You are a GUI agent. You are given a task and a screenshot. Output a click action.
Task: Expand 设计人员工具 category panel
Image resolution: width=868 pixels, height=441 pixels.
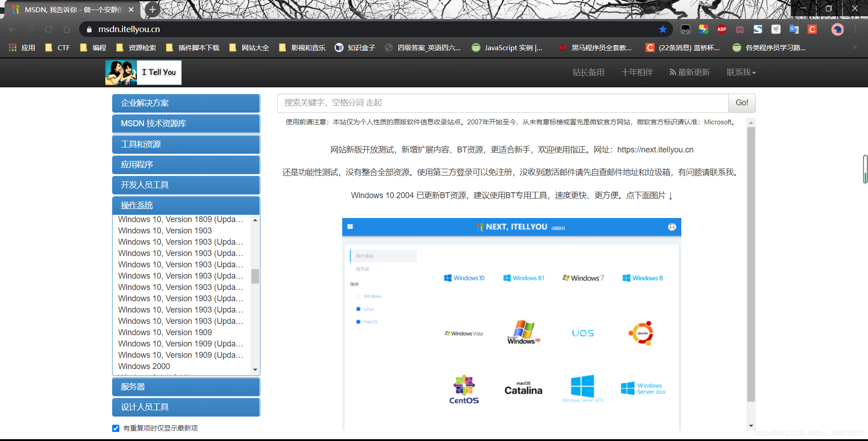(x=186, y=407)
